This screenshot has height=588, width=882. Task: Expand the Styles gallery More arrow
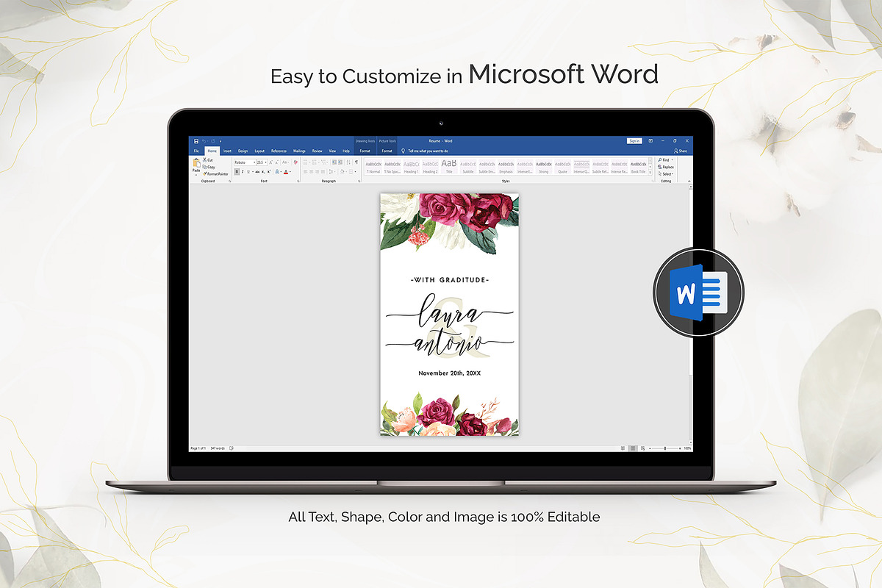[650, 173]
